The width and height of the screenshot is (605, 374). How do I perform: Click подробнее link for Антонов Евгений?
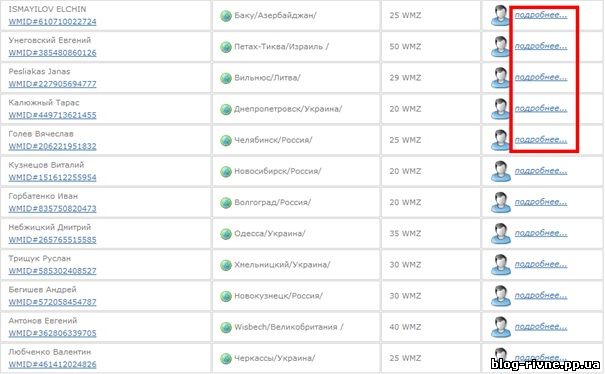tap(541, 327)
